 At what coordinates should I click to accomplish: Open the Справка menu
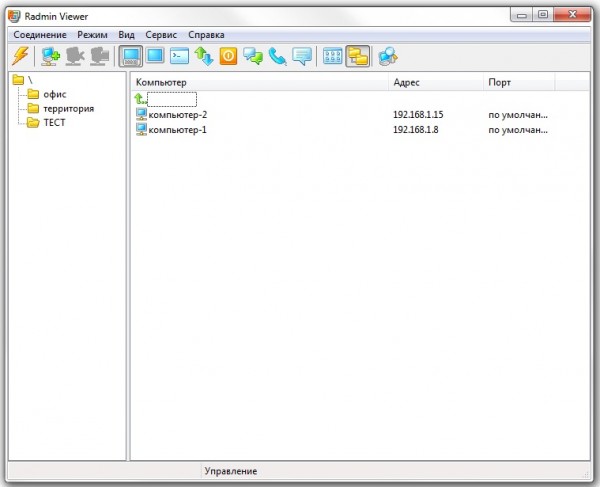[206, 35]
